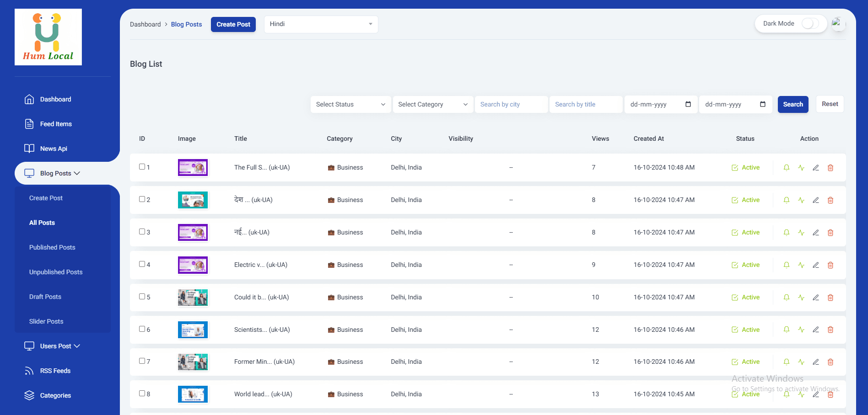868x415 pixels.
Task: Click the Dashboard home icon in sidebar
Action: [x=29, y=99]
